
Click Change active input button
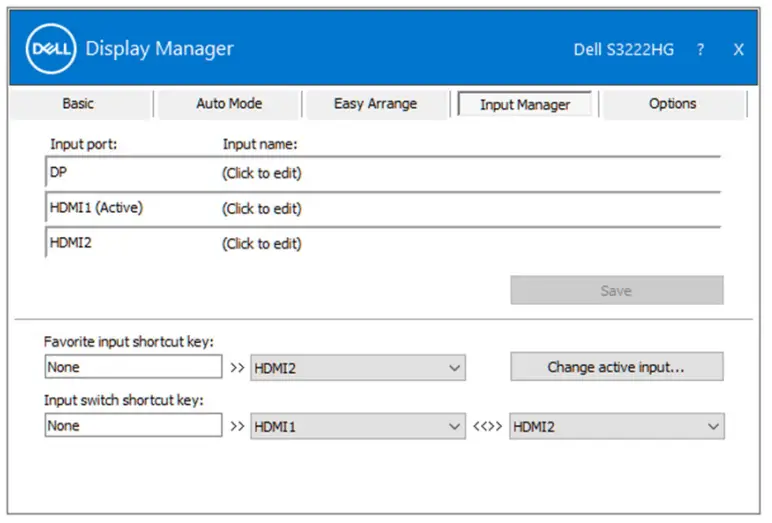(x=617, y=367)
